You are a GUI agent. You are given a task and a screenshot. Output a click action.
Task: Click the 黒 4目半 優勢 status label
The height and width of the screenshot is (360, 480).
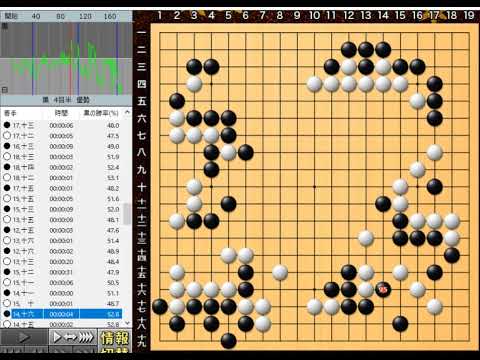coord(66,100)
